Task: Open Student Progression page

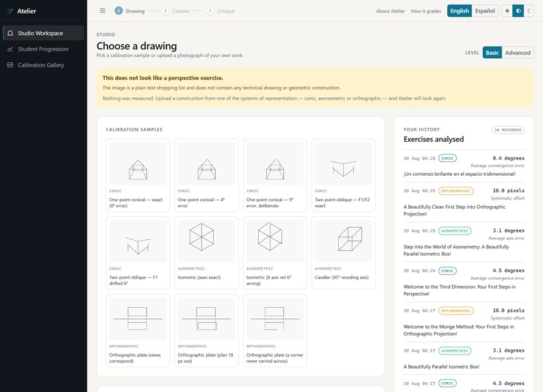Action: (x=44, y=49)
